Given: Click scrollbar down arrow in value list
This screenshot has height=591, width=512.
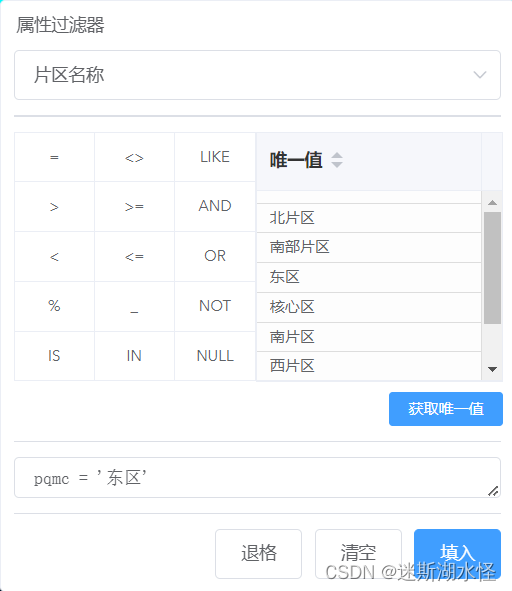Looking at the screenshot, I should coord(492,369).
